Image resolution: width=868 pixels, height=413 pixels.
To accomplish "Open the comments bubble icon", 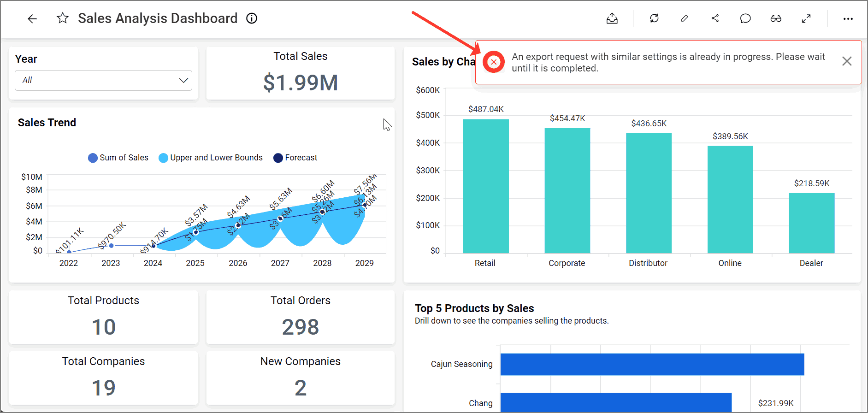I will [x=745, y=18].
